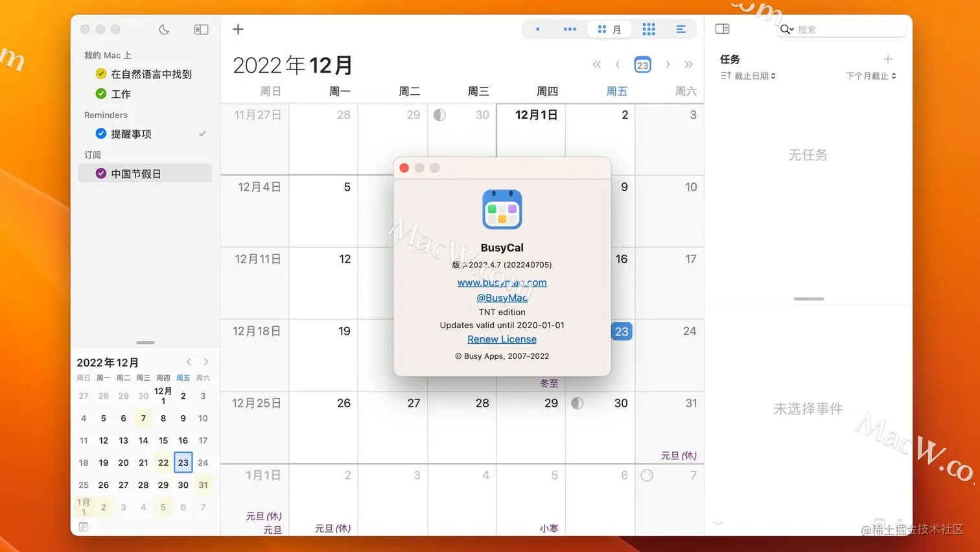The height and width of the screenshot is (552, 980).
Task: Click 2022年12月 month title
Action: click(x=292, y=65)
